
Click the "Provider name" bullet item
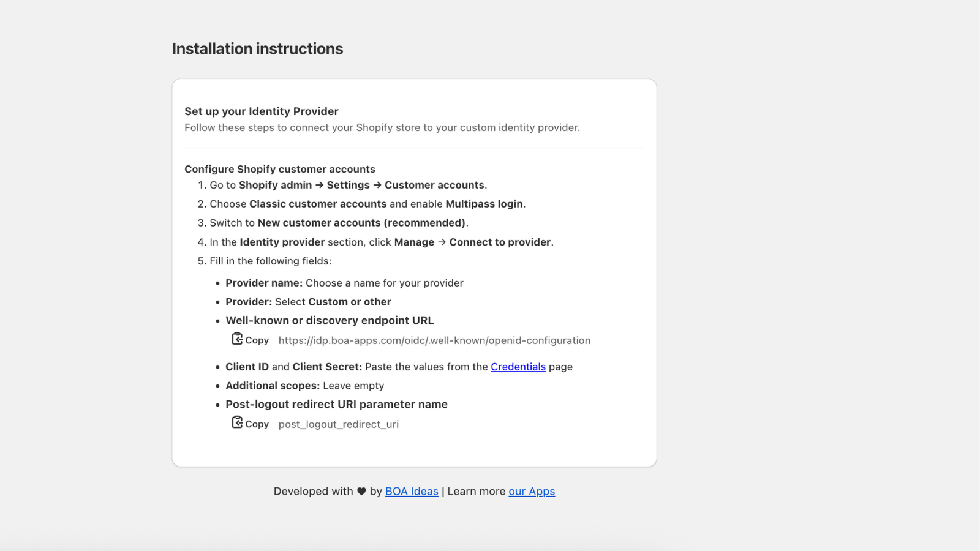pos(344,283)
